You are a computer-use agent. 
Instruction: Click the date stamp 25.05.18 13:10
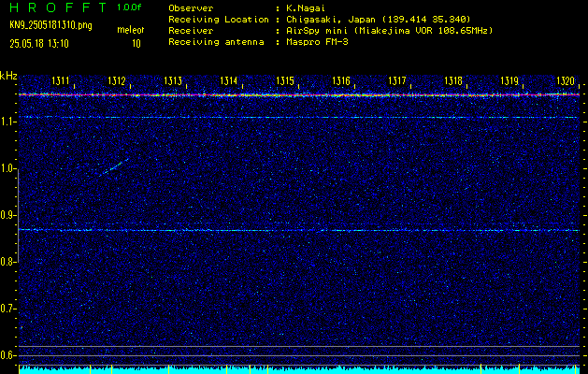tap(39, 44)
